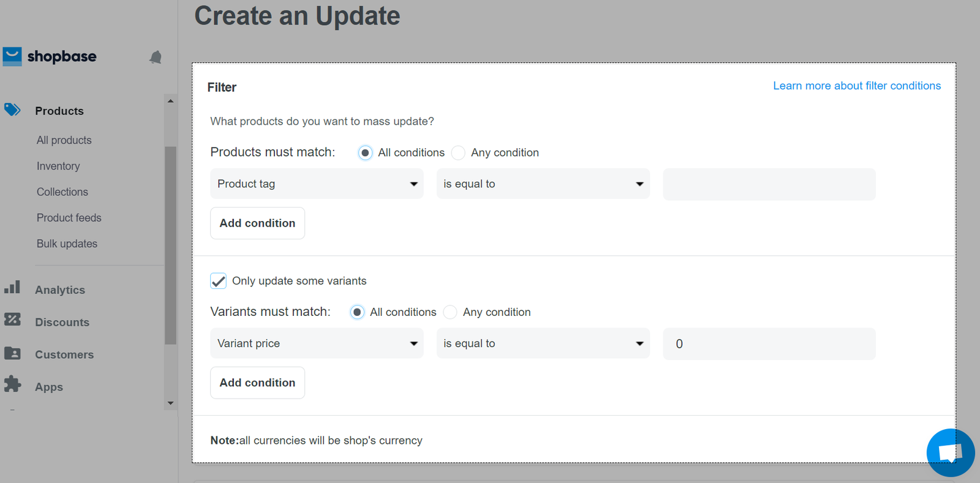Select Any condition for variants match
Viewport: 980px width, 483px height.
[x=450, y=312]
